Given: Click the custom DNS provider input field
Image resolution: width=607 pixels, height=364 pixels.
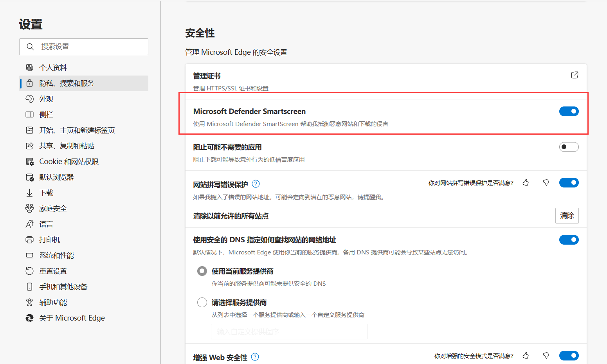Looking at the screenshot, I should point(289,332).
